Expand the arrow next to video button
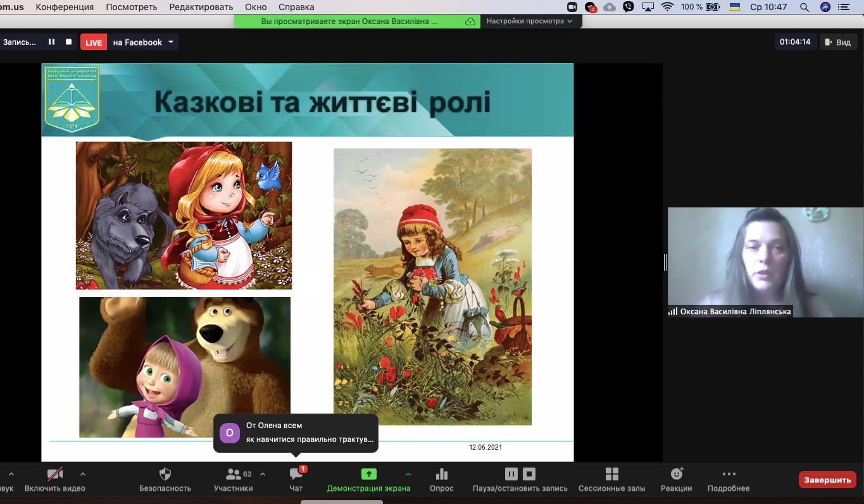The width and height of the screenshot is (864, 504). coord(83,474)
